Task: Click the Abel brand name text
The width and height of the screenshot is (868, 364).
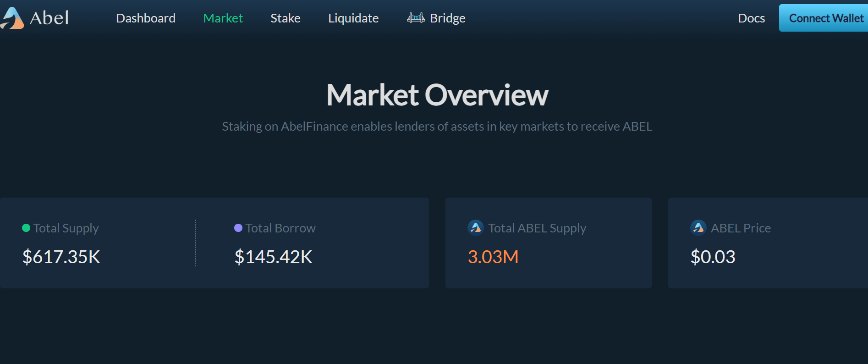Action: pos(49,18)
